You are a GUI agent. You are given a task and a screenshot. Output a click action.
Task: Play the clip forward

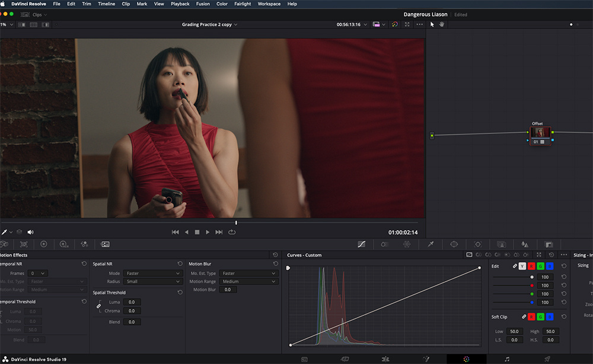[x=208, y=232]
